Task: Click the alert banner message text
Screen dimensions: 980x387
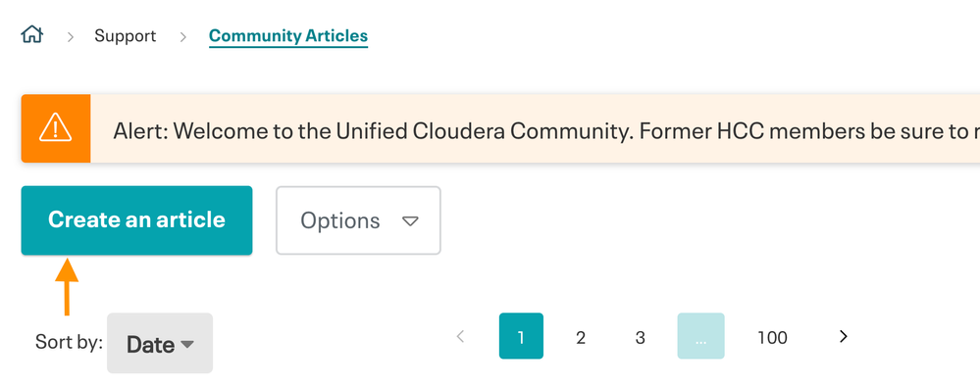Action: (546, 130)
